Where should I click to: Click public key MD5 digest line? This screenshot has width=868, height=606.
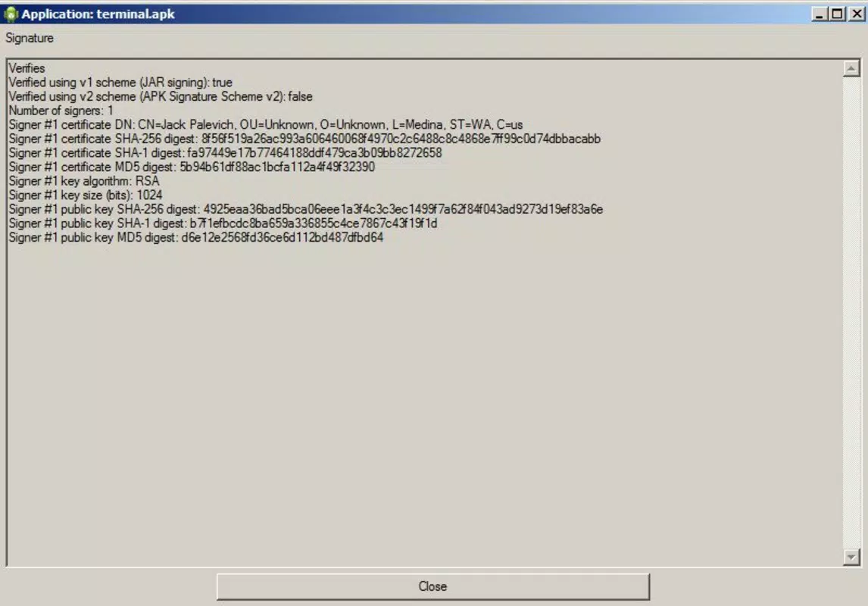196,237
